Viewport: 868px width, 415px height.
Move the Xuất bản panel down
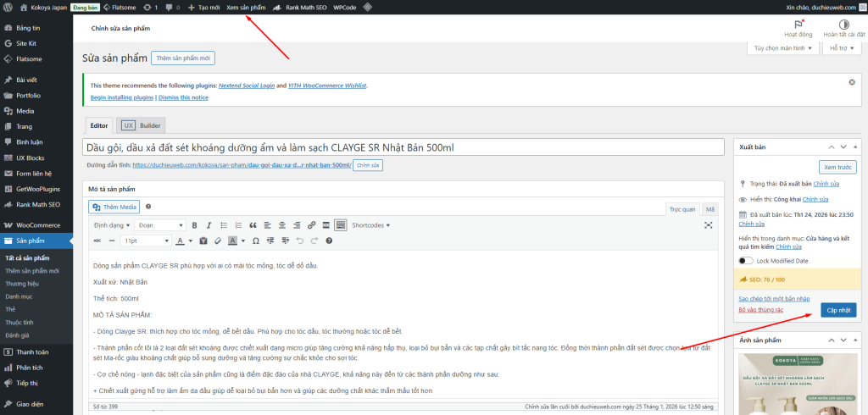pyautogui.click(x=843, y=147)
